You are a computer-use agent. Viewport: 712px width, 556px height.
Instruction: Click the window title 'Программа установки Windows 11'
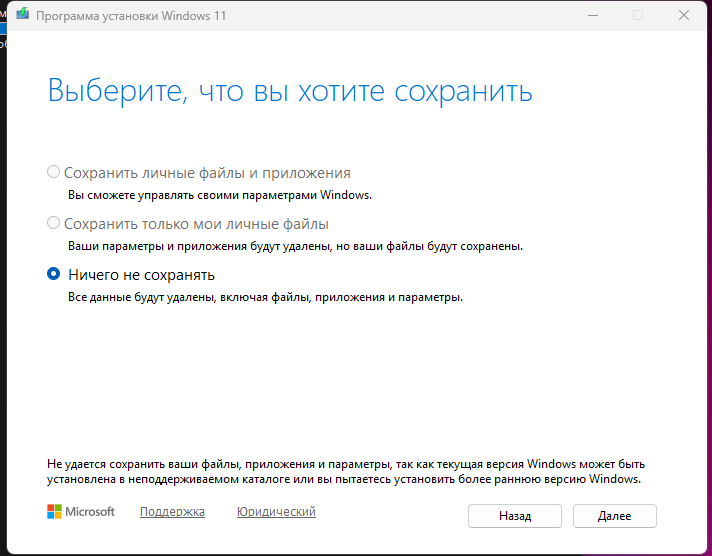[131, 15]
